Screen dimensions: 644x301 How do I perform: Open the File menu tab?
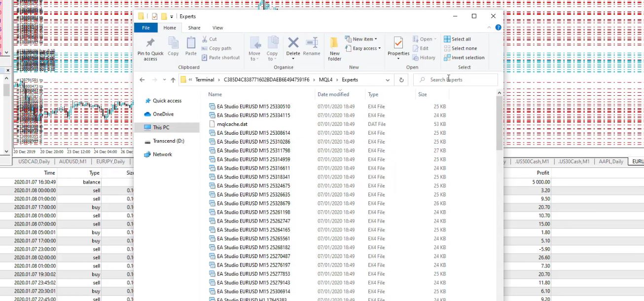[146, 28]
